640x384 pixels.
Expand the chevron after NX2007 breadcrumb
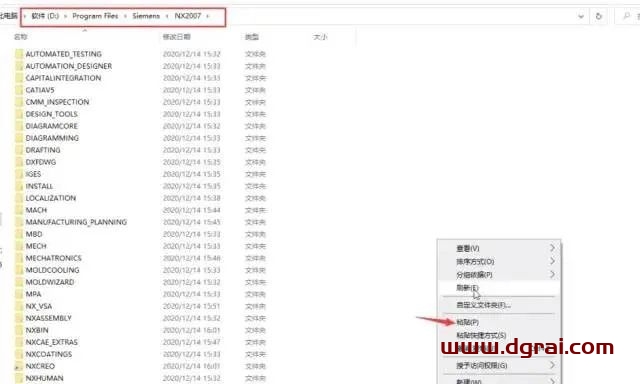[208, 16]
